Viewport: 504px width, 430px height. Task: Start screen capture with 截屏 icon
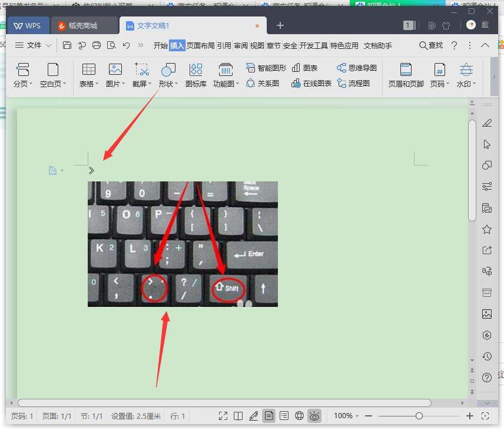point(142,75)
